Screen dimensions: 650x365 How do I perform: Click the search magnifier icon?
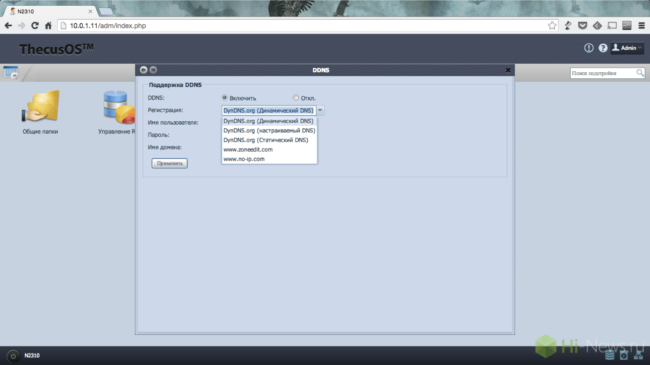640,73
